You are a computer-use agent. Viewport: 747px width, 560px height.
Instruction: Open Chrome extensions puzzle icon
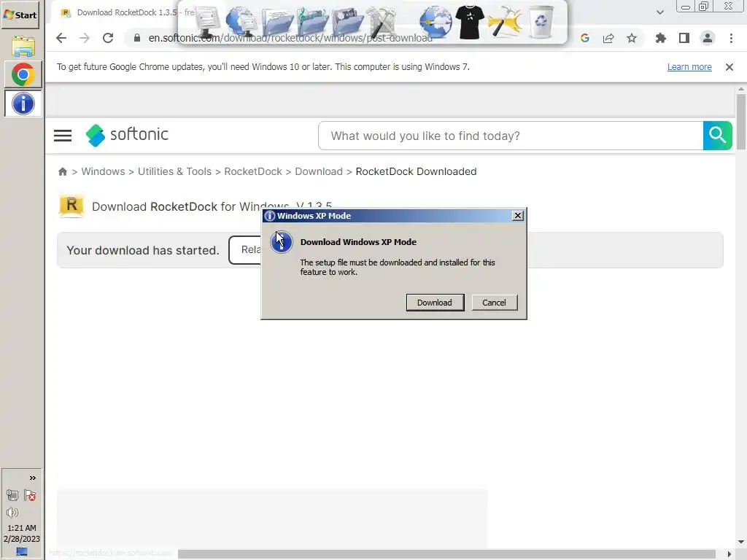click(x=660, y=38)
